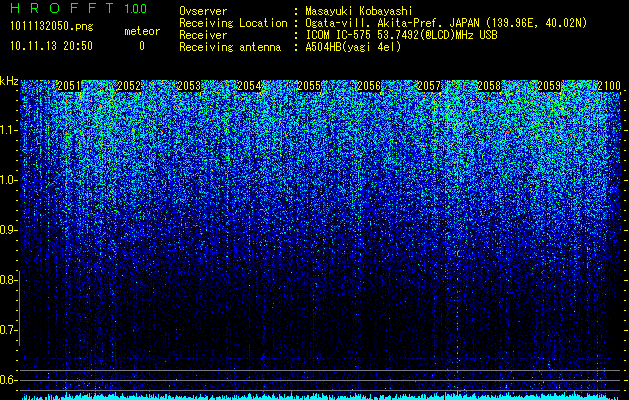Click the 0.9 kHz axis label
Image resolution: width=629 pixels, height=400 pixels.
(x=8, y=230)
